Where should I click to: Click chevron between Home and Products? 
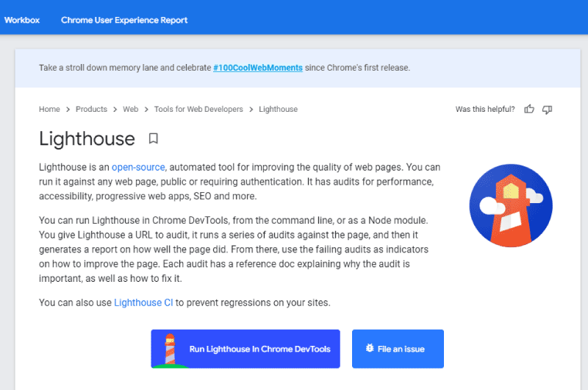[68, 110]
